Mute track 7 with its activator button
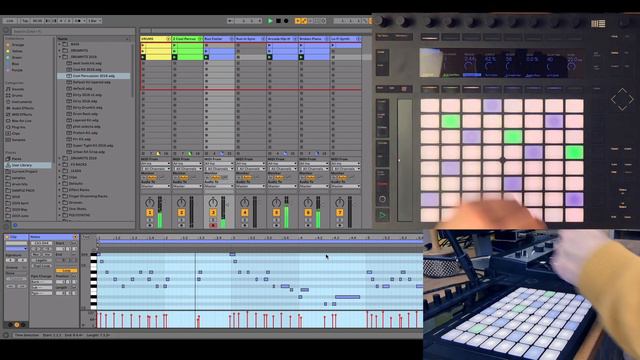The height and width of the screenshot is (360, 640). click(x=340, y=213)
